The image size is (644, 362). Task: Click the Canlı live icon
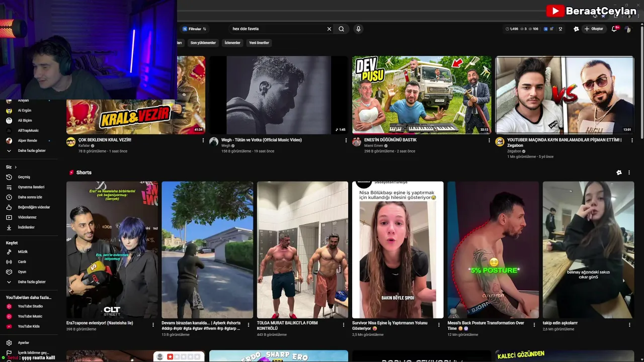9,262
